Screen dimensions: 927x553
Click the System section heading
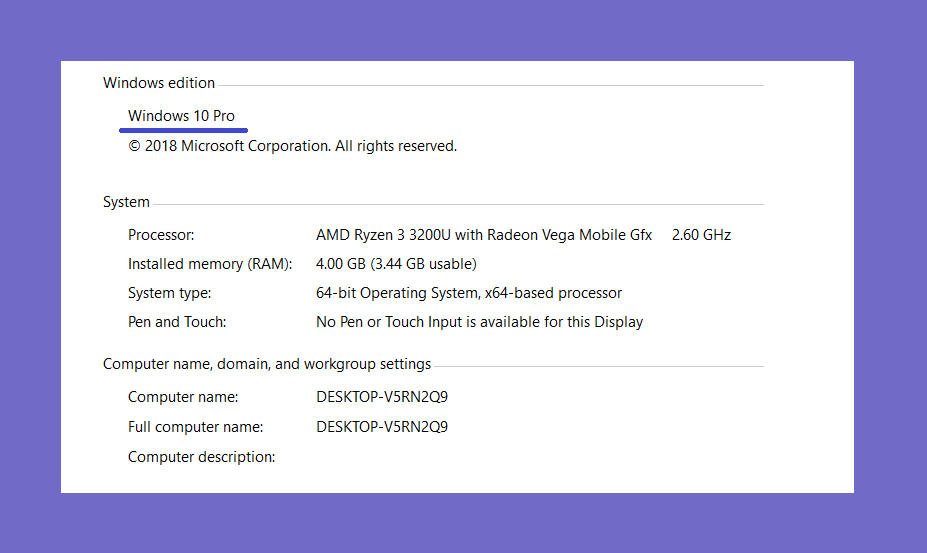126,202
